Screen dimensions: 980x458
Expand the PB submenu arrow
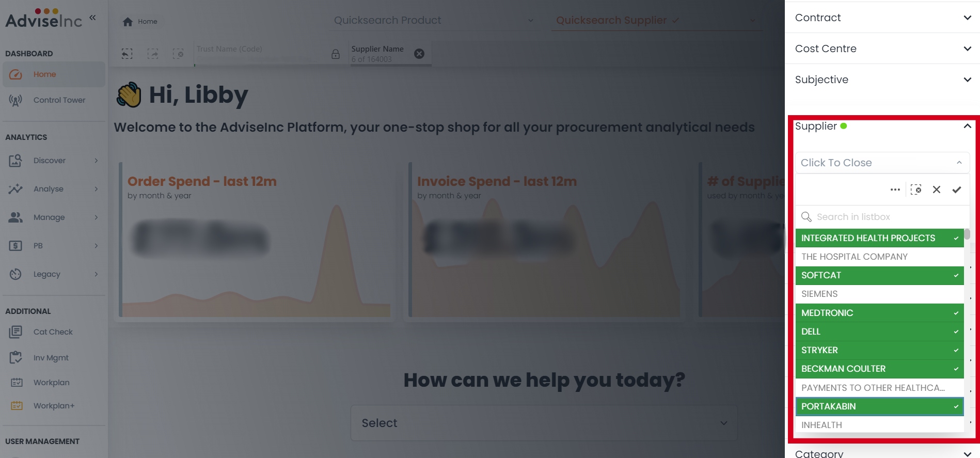coord(96,246)
